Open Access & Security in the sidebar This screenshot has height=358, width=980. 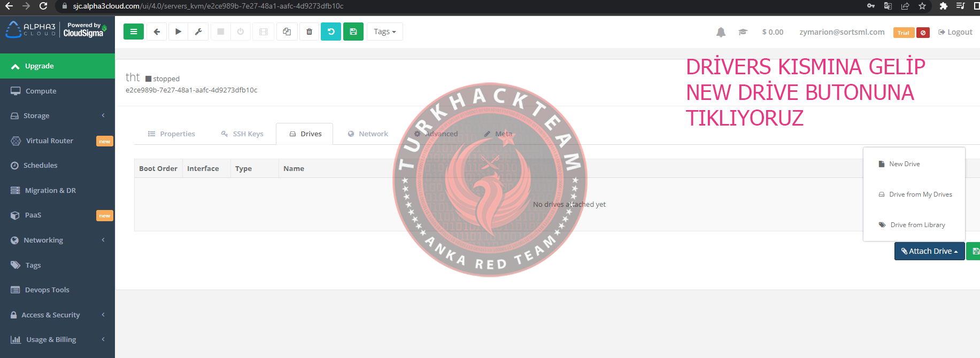[57, 315]
